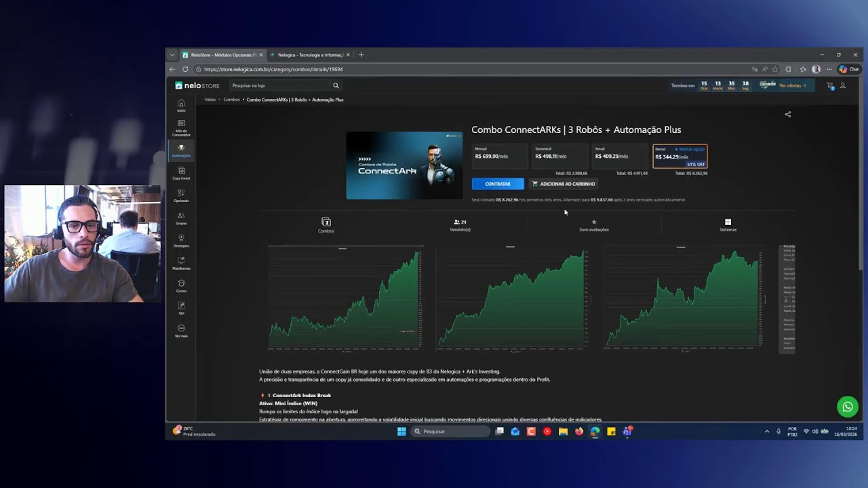Open the Vendido(s) info tab
868x488 pixels.
(x=460, y=225)
